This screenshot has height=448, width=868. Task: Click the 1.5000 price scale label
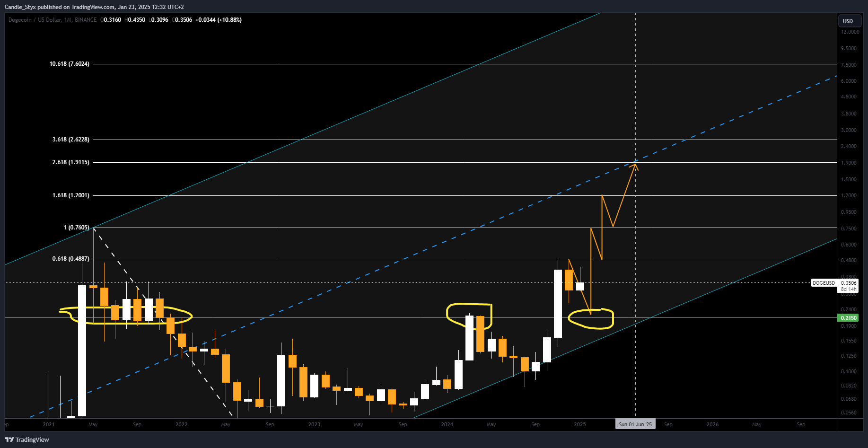point(849,179)
